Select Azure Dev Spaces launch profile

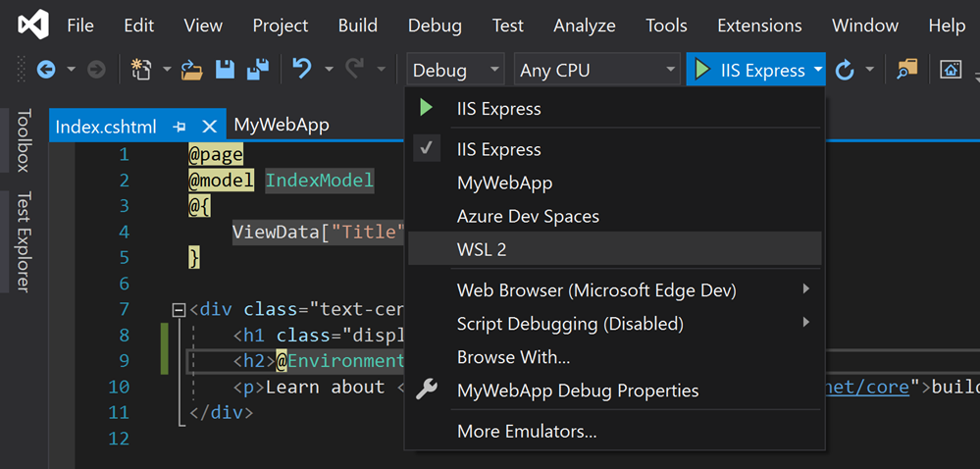click(615, 217)
